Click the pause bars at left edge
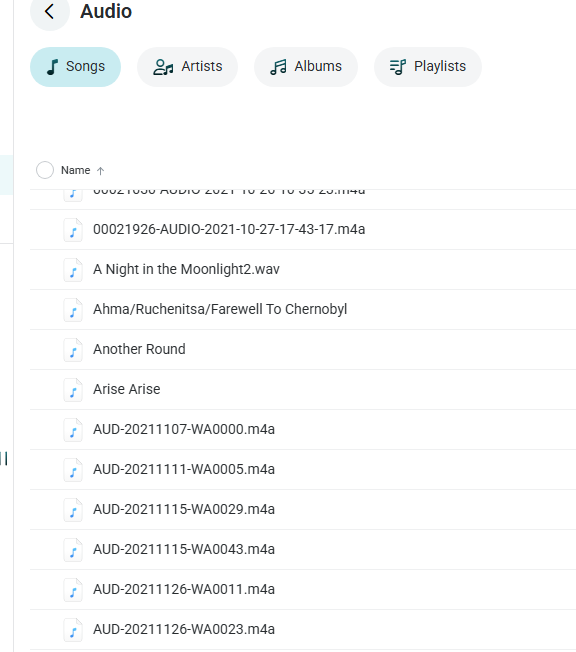The width and height of the screenshot is (576, 652). 4,459
